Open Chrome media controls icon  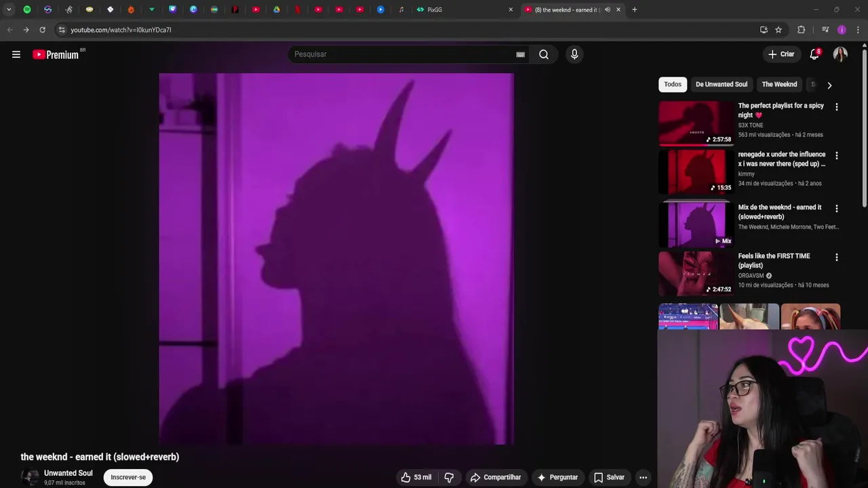click(x=825, y=30)
